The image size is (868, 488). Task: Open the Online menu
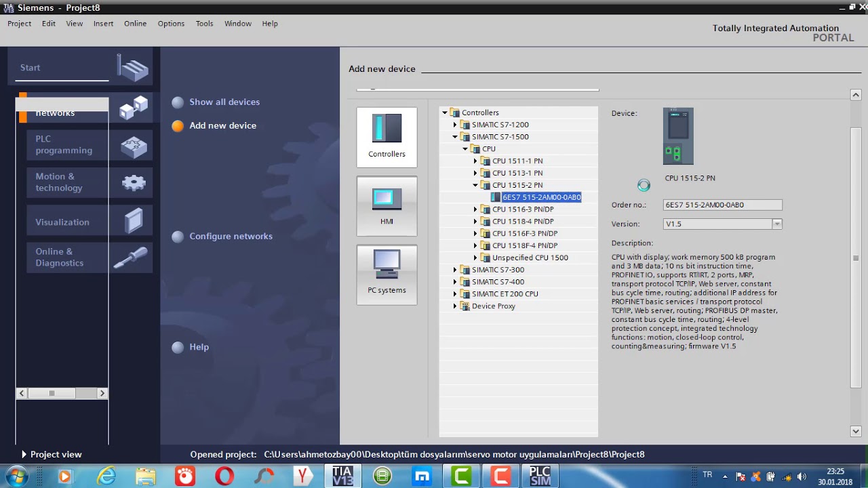[x=135, y=24]
